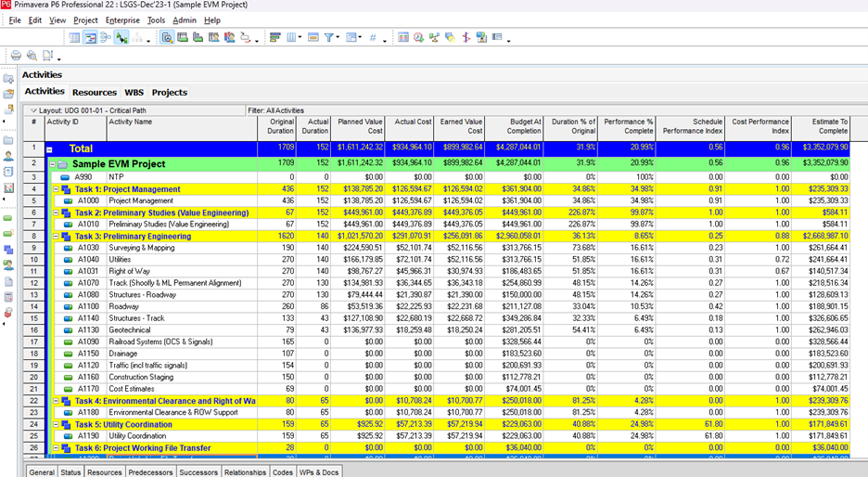Sort by Activity ID column header
This screenshot has width=868, height=477.
(75, 128)
